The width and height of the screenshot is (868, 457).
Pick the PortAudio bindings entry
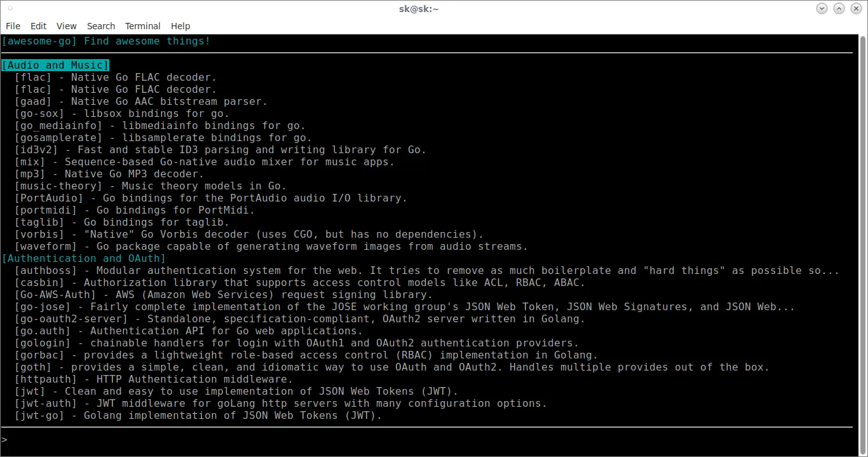click(210, 198)
